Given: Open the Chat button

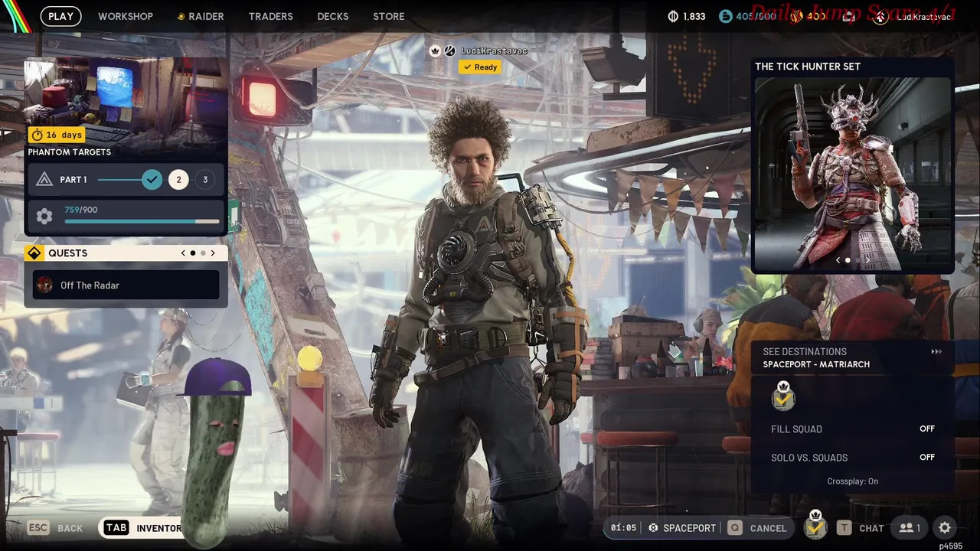Looking at the screenshot, I should 861,528.
